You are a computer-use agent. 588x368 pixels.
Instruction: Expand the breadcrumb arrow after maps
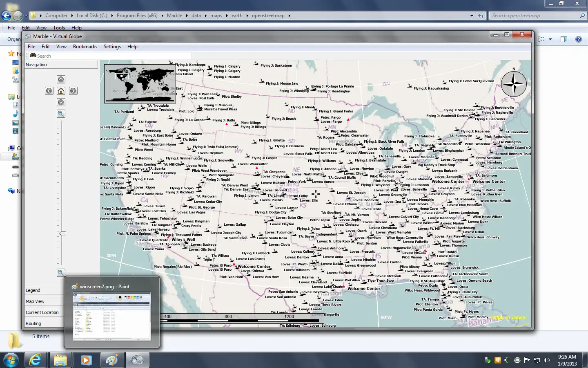tap(227, 16)
